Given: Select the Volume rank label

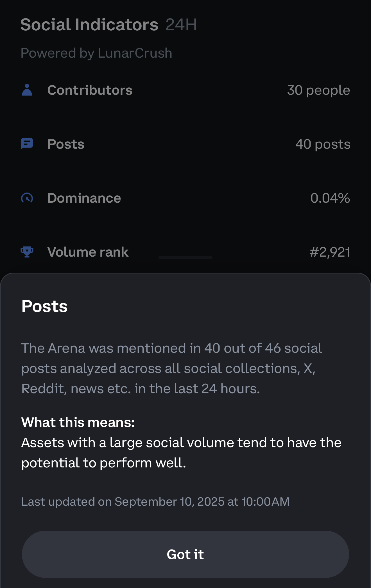Looking at the screenshot, I should [x=88, y=252].
